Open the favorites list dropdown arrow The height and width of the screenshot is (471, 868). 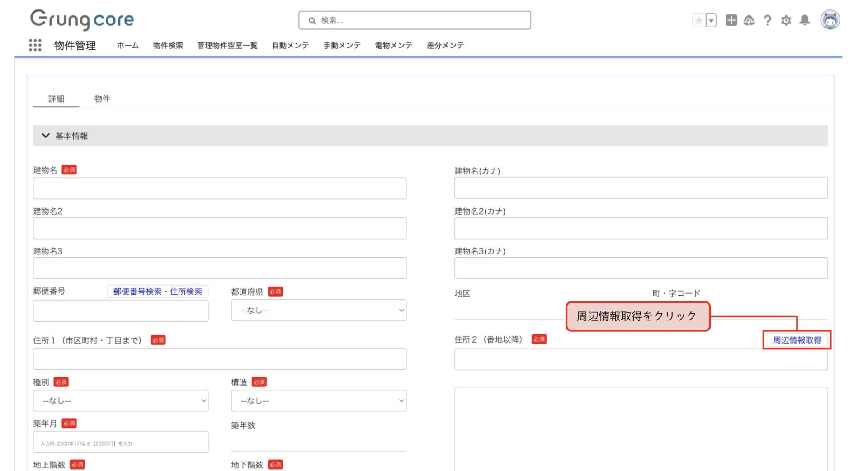pyautogui.click(x=711, y=20)
